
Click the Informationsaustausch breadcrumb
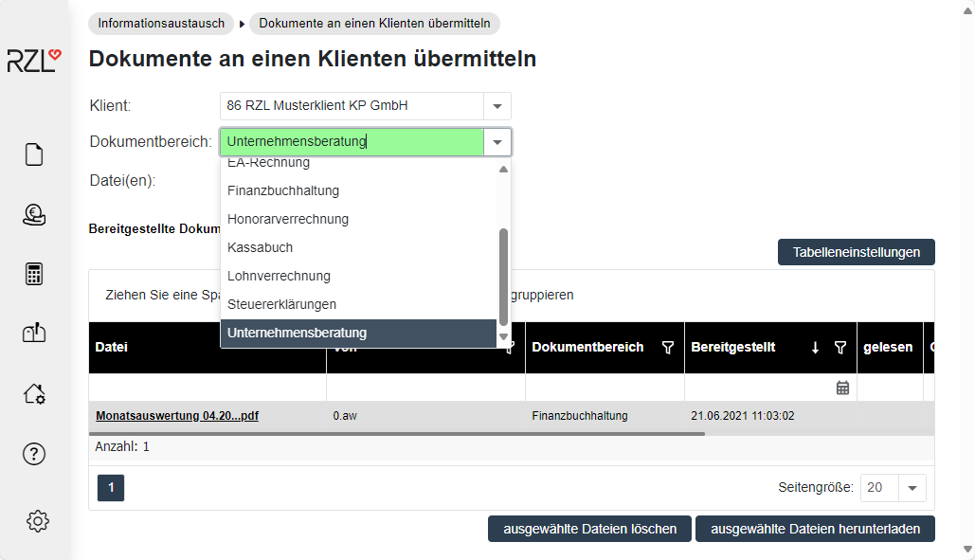[161, 23]
